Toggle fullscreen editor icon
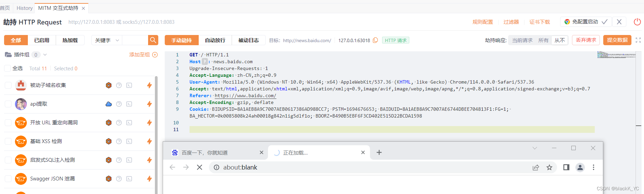This screenshot has width=644, height=194. coord(638,40)
